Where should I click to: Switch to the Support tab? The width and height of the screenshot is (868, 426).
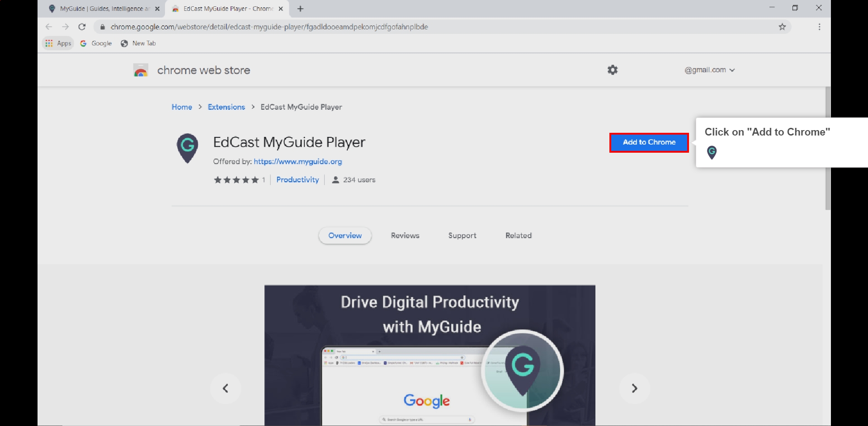(462, 235)
